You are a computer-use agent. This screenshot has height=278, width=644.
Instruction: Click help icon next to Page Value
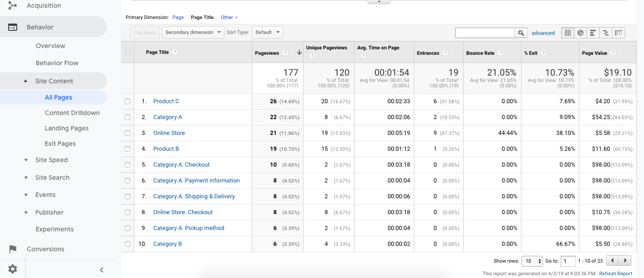[613, 53]
